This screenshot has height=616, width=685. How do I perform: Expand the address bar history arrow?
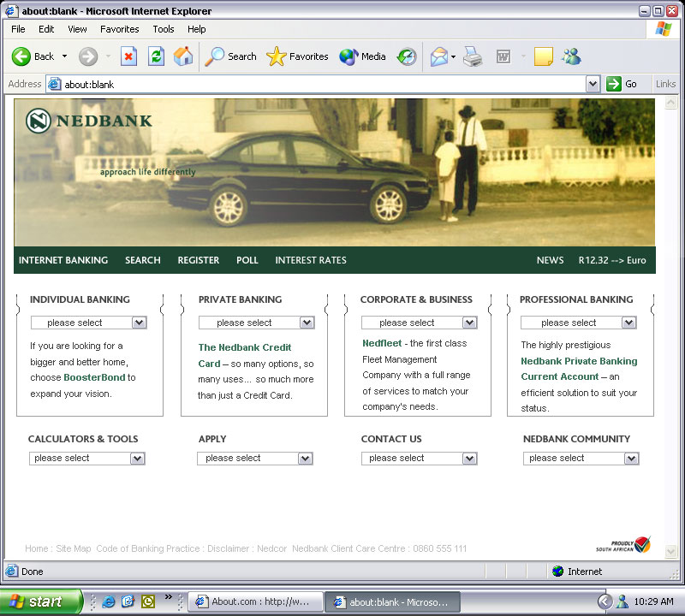[x=593, y=84]
